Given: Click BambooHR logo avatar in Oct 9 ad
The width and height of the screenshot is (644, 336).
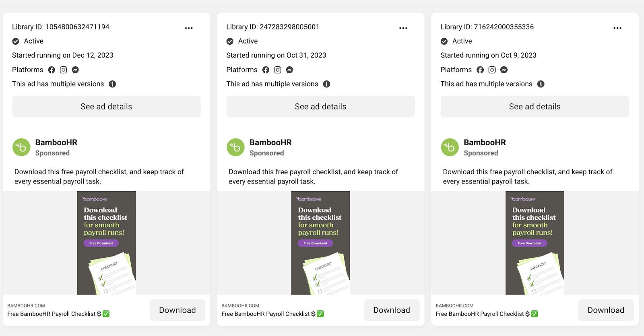Looking at the screenshot, I should 450,147.
